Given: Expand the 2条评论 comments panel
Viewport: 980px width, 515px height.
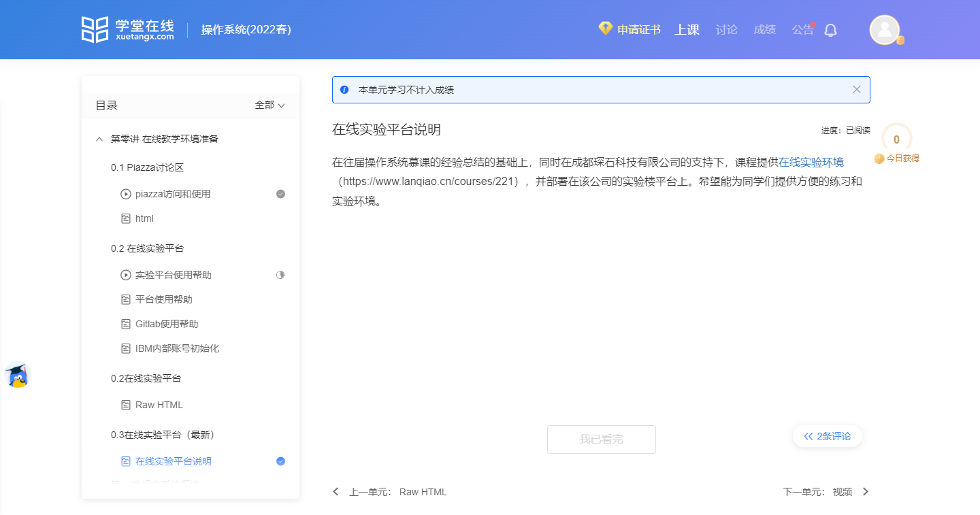Looking at the screenshot, I should tap(828, 436).
